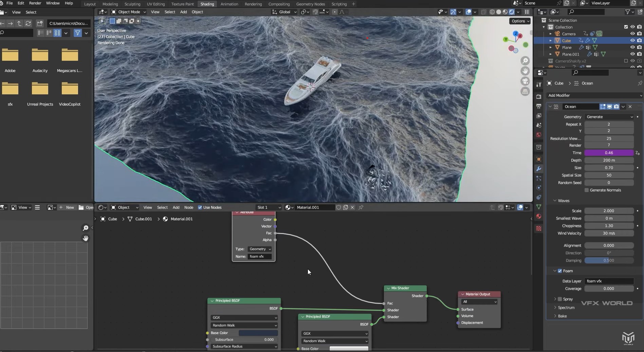Screen dimensions: 644x352
Task: Remove the Ocean modifier with X
Action: coord(630,107)
